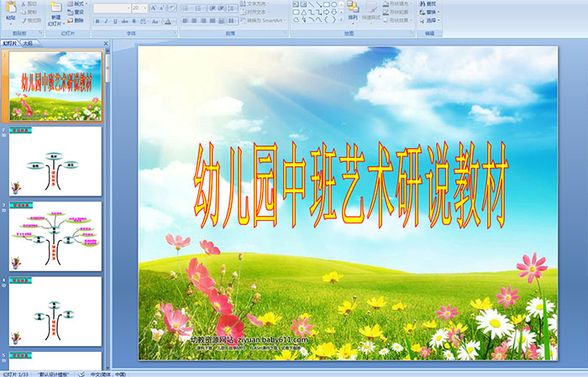
Task: Click the Increase Indent icon
Action: (x=221, y=8)
